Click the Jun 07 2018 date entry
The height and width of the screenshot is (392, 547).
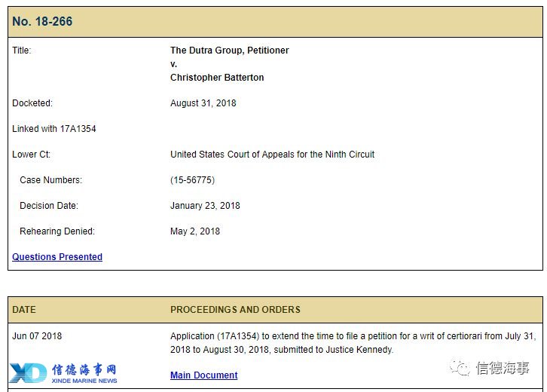pos(37,336)
